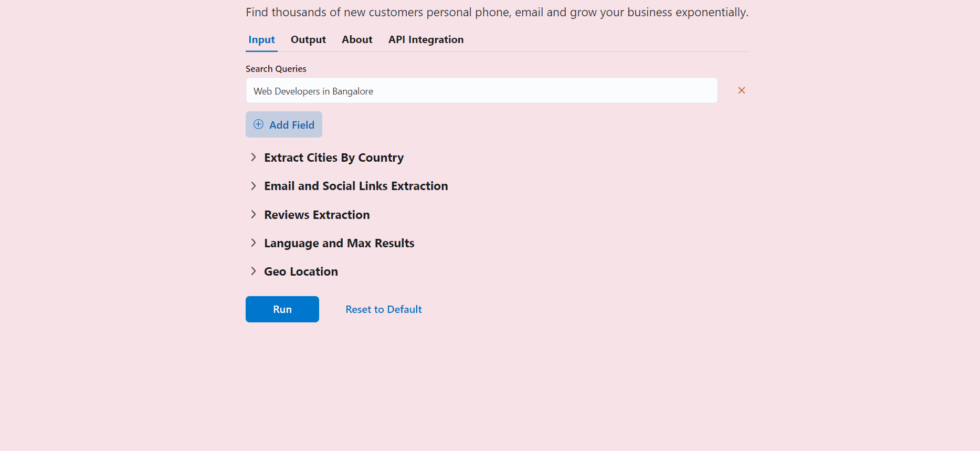980x451 pixels.
Task: Go to the API Integration tab
Action: [426, 40]
